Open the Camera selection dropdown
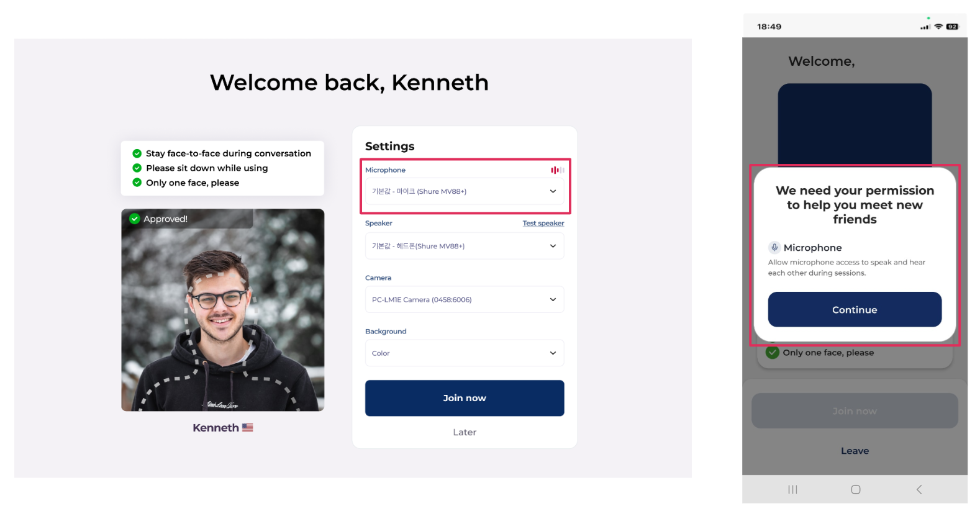 click(465, 299)
